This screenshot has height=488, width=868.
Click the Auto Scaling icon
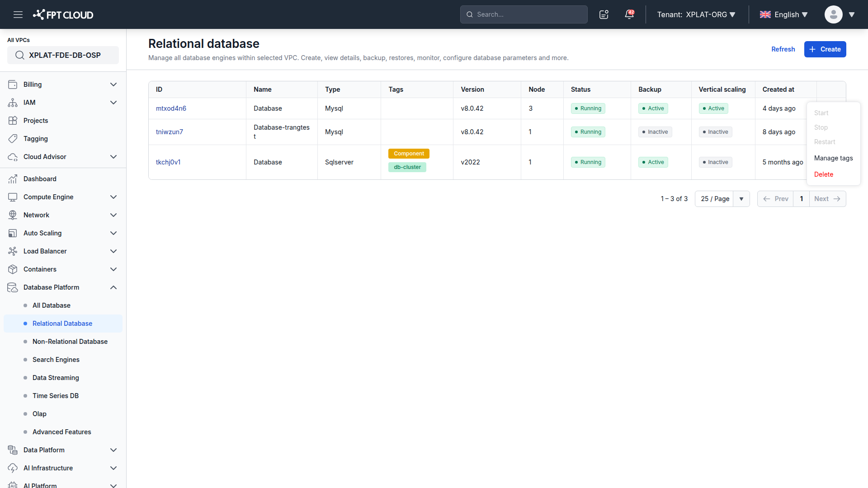coord(13,233)
